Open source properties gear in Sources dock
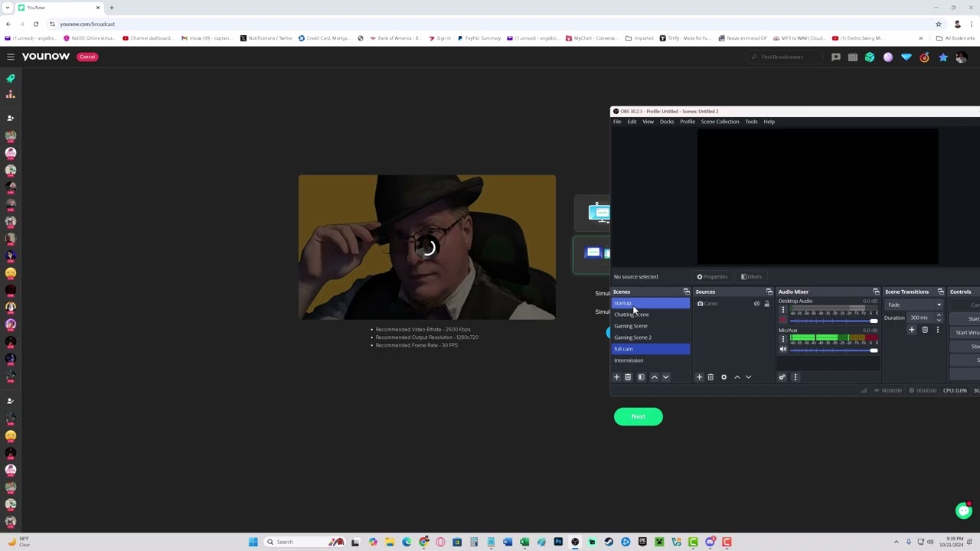 coord(724,377)
